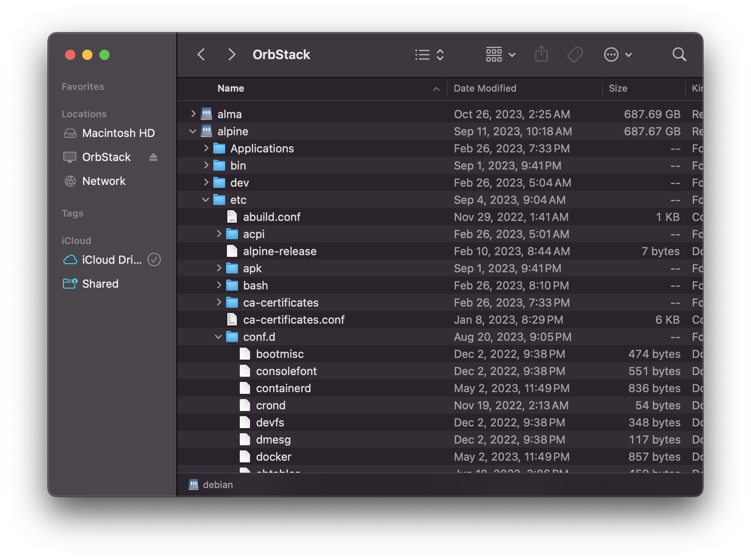Collapse the etc folder
751x560 pixels.
pos(206,200)
